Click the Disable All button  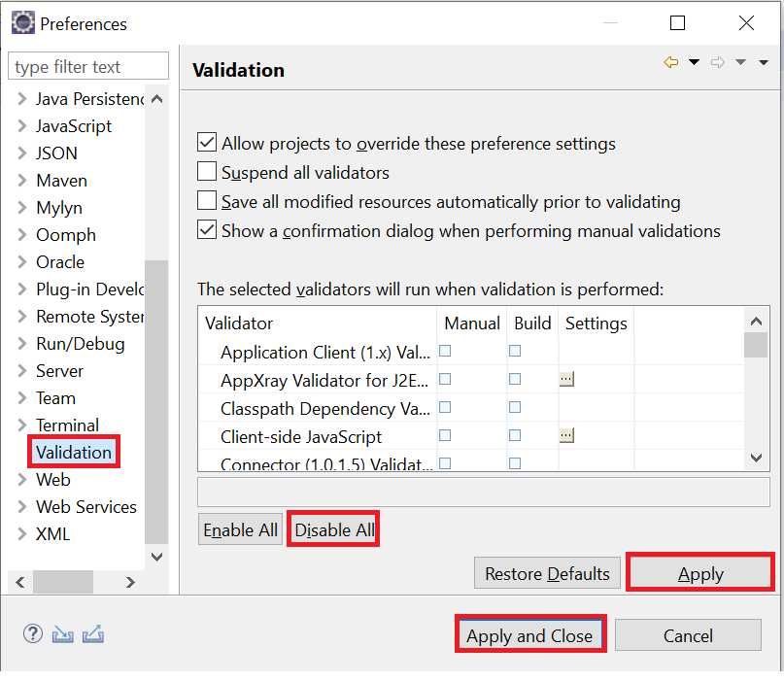332,529
